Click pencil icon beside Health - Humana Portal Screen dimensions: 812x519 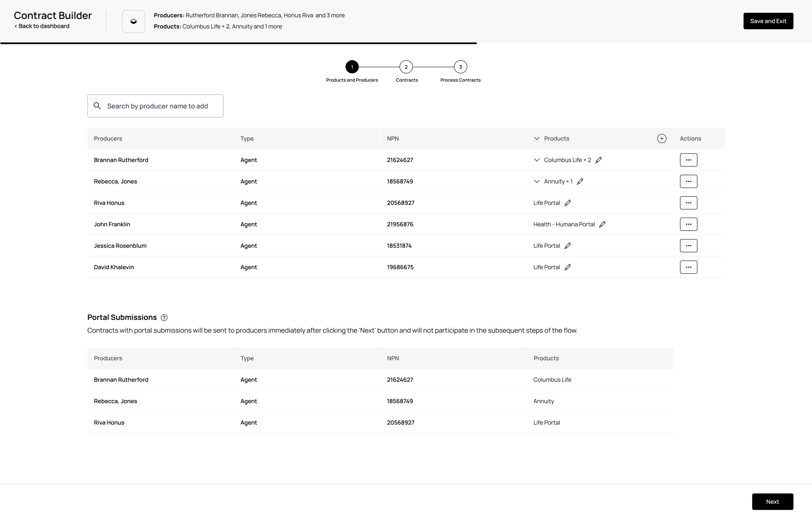(x=602, y=224)
